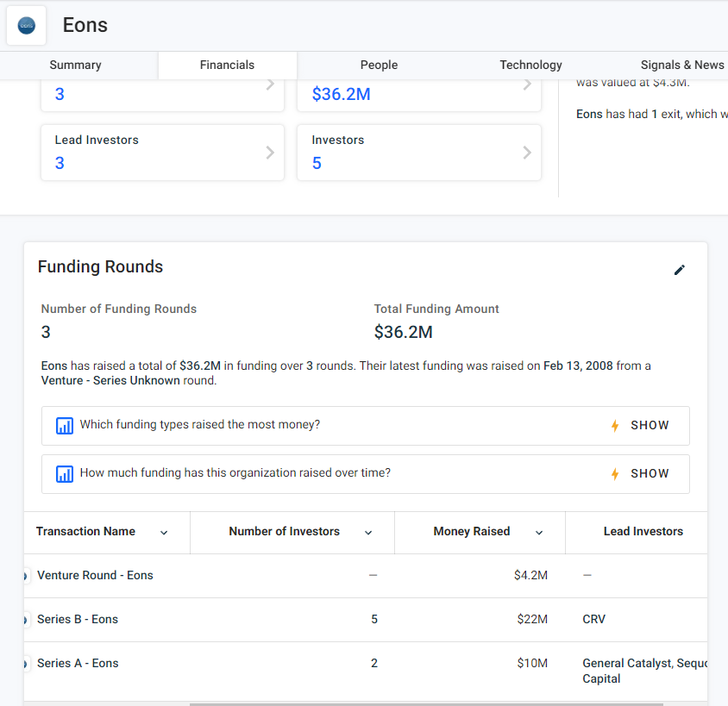Click the horizontal scrollbar below the funding table

[x=426, y=704]
